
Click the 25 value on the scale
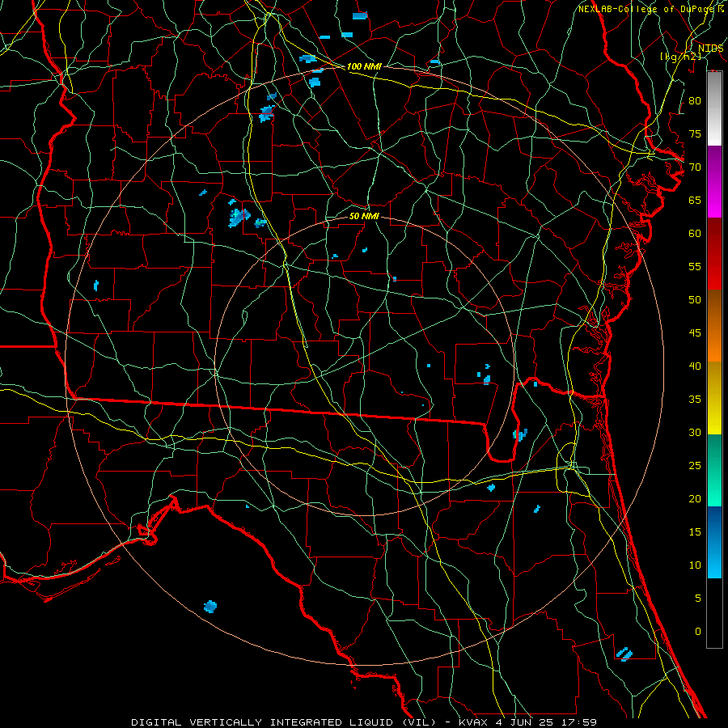(695, 466)
